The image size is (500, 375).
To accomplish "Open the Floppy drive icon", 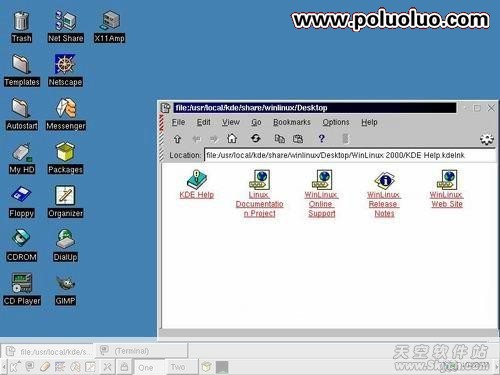I will point(22,202).
